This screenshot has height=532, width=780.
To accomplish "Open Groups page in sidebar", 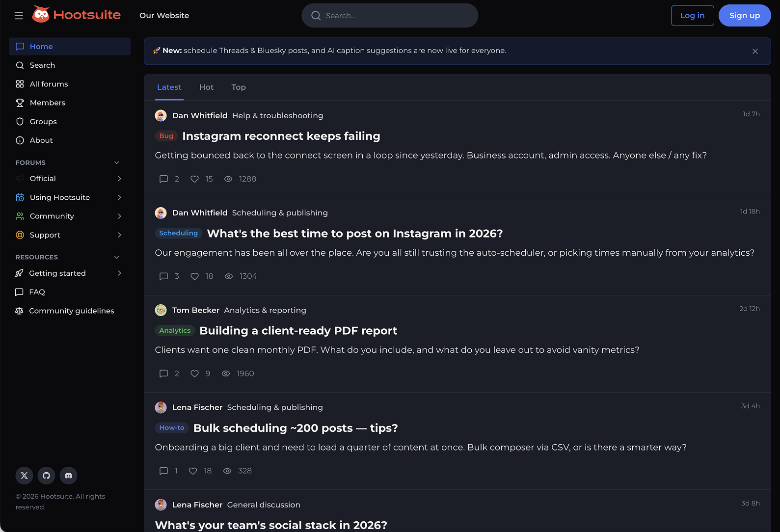I will [70, 122].
